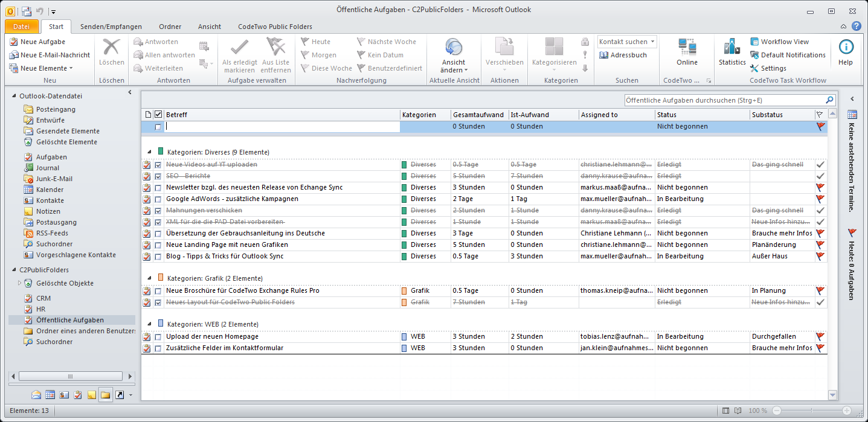Click the search magnifier icon

click(830, 100)
